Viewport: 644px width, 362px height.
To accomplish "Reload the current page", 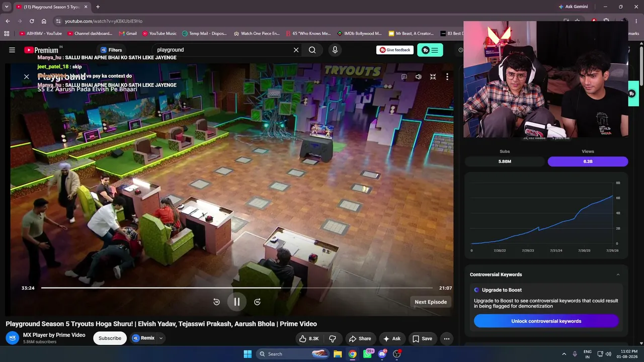I will 32,21.
